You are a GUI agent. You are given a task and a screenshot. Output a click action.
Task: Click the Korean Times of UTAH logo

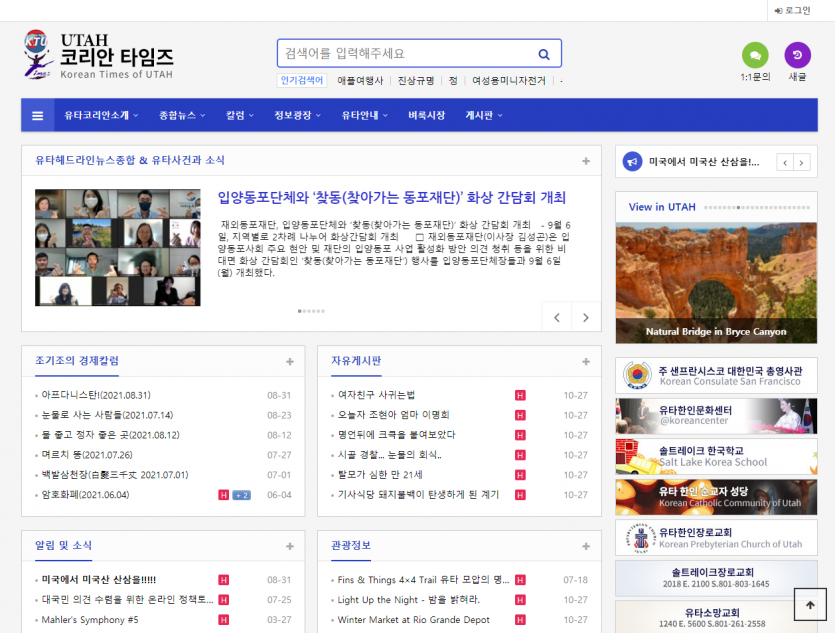(98, 55)
